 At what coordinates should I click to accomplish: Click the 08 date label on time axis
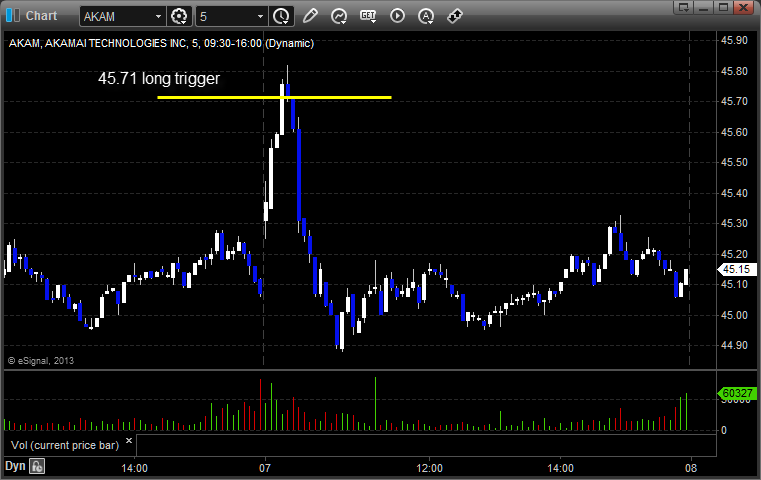click(x=691, y=468)
